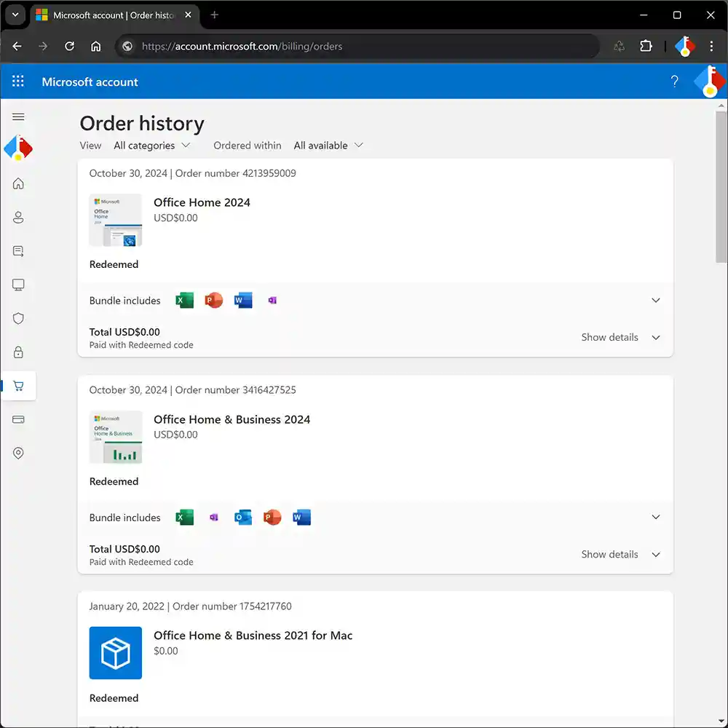Image resolution: width=728 pixels, height=728 pixels.
Task: Open Devices monitor icon in sidebar
Action: (18, 285)
